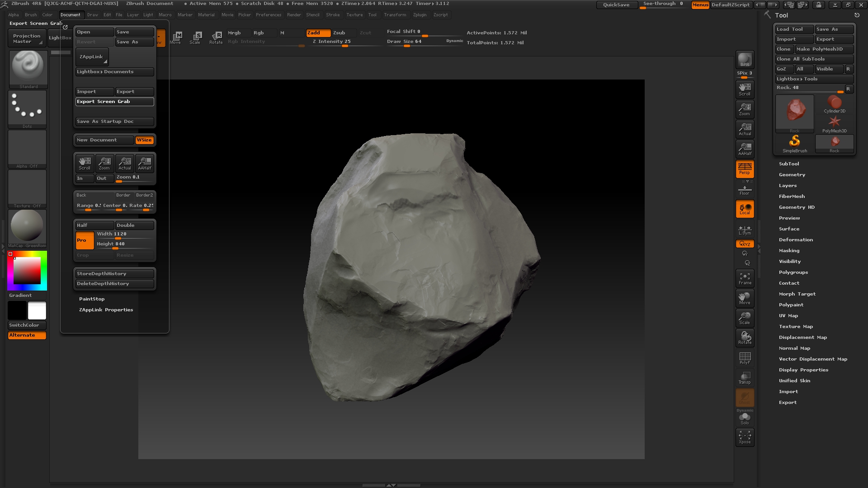Click the Xpose icon

coord(745,437)
